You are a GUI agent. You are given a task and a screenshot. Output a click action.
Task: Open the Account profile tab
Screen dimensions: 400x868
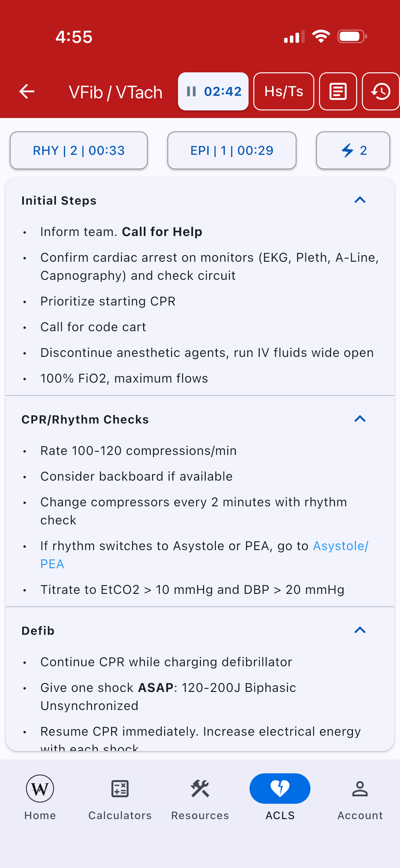(x=360, y=797)
